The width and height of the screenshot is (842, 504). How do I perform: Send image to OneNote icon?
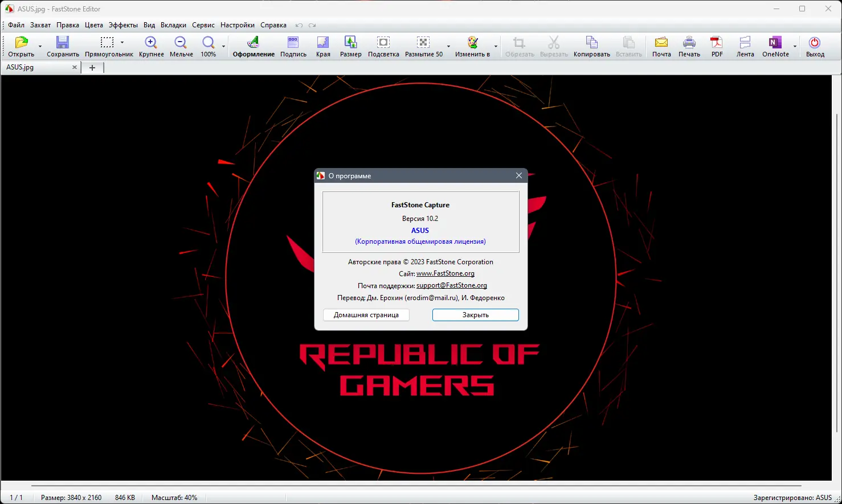[775, 43]
